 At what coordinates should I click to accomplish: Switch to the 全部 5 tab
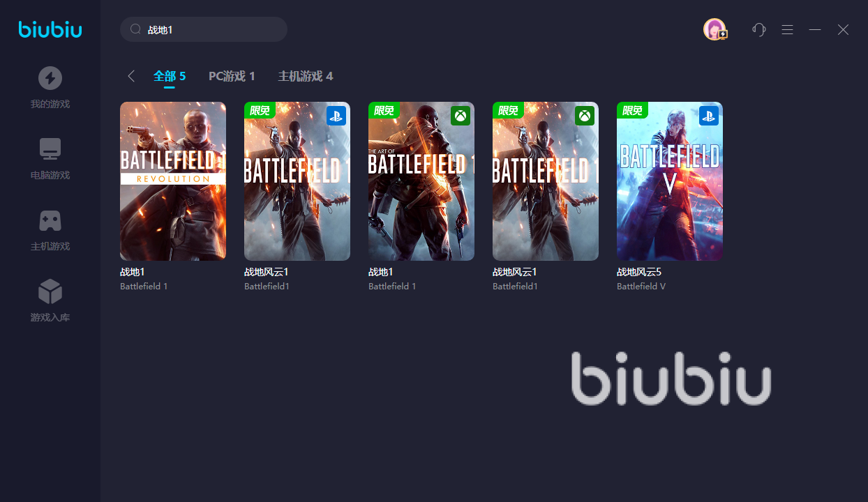(x=170, y=76)
